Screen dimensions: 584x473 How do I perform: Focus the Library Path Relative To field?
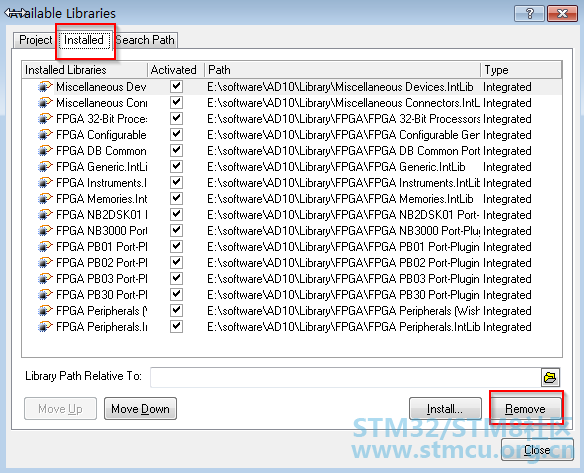coord(345,377)
